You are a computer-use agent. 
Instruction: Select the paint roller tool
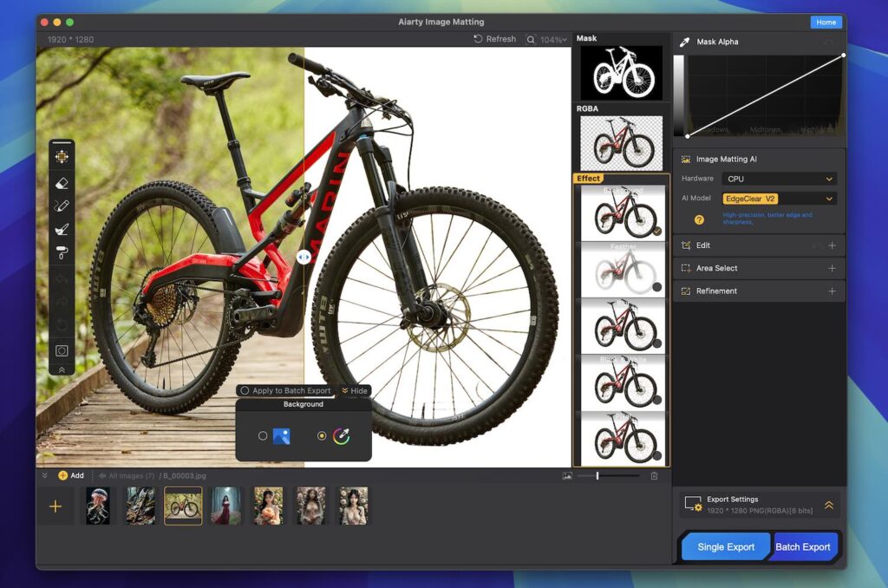tap(62, 252)
